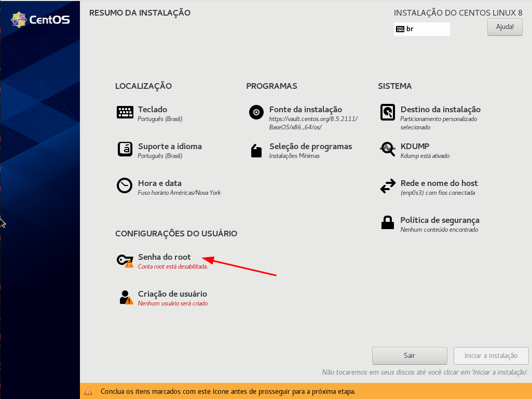
Task: Click the Sair button
Action: (409, 355)
